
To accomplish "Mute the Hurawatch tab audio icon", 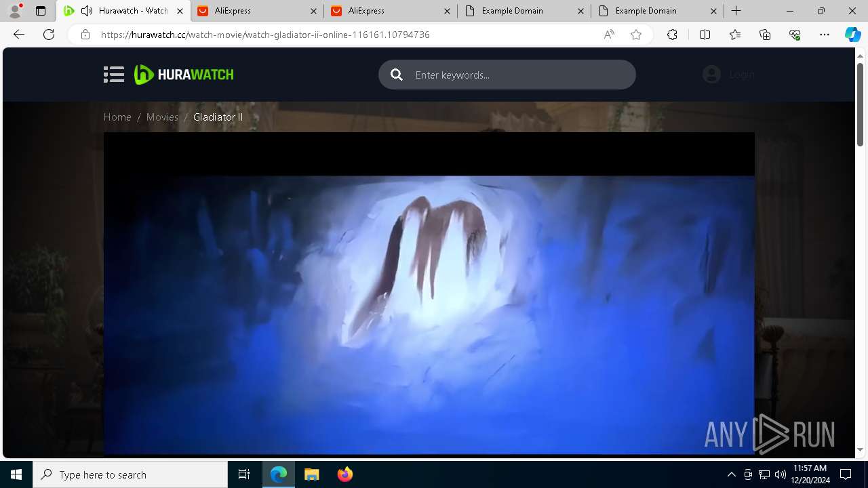I will click(x=87, y=11).
